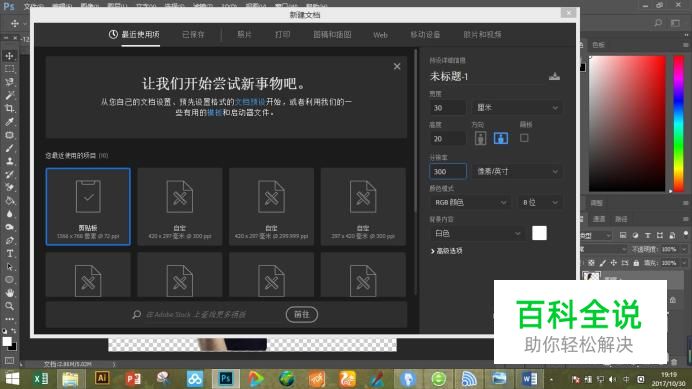Click the lock-all icon in the Layers panel
Image resolution: width=692 pixels, height=389 pixels.
pyautogui.click(x=636, y=263)
